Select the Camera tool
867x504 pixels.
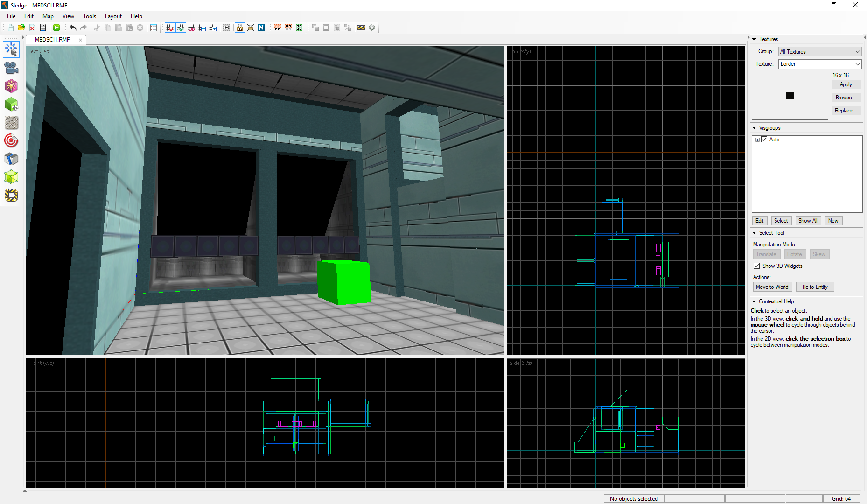click(x=11, y=68)
